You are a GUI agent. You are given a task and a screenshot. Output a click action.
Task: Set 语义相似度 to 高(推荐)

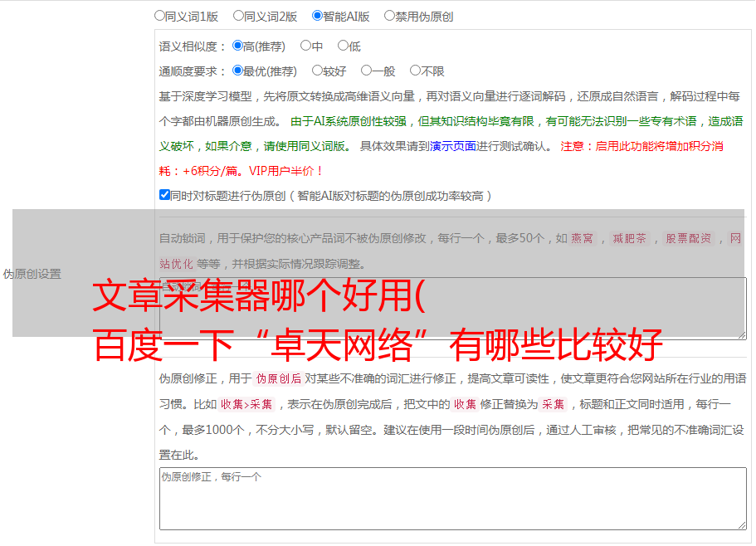point(237,46)
